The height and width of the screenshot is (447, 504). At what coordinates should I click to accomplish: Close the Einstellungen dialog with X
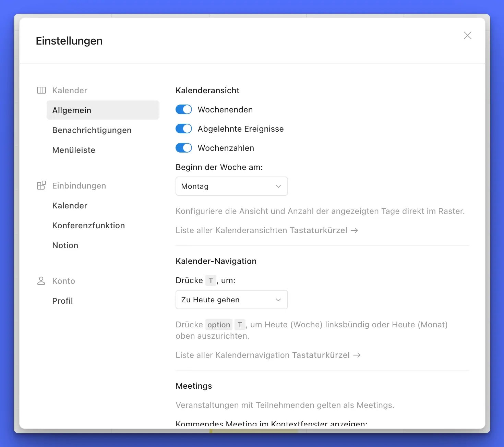click(x=467, y=35)
